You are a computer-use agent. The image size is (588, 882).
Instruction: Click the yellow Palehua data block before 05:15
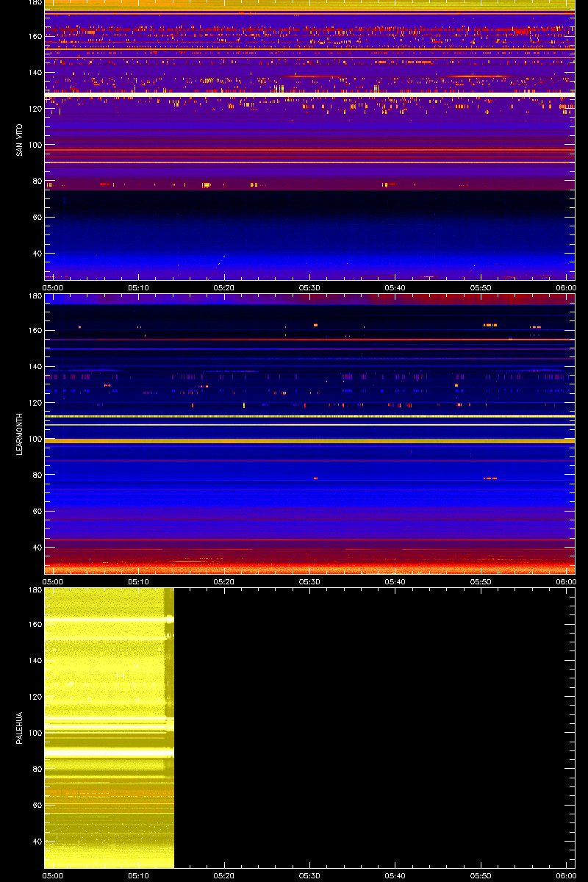click(x=109, y=728)
